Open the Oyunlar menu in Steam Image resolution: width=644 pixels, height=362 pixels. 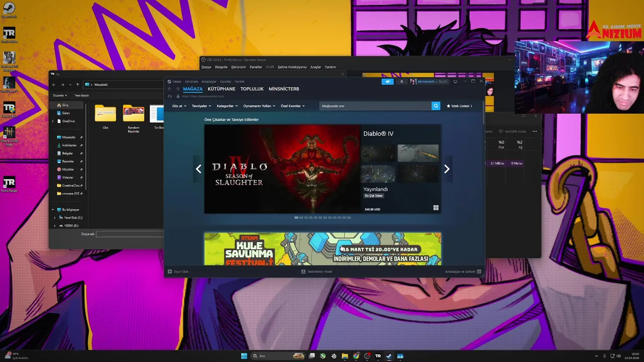(225, 81)
